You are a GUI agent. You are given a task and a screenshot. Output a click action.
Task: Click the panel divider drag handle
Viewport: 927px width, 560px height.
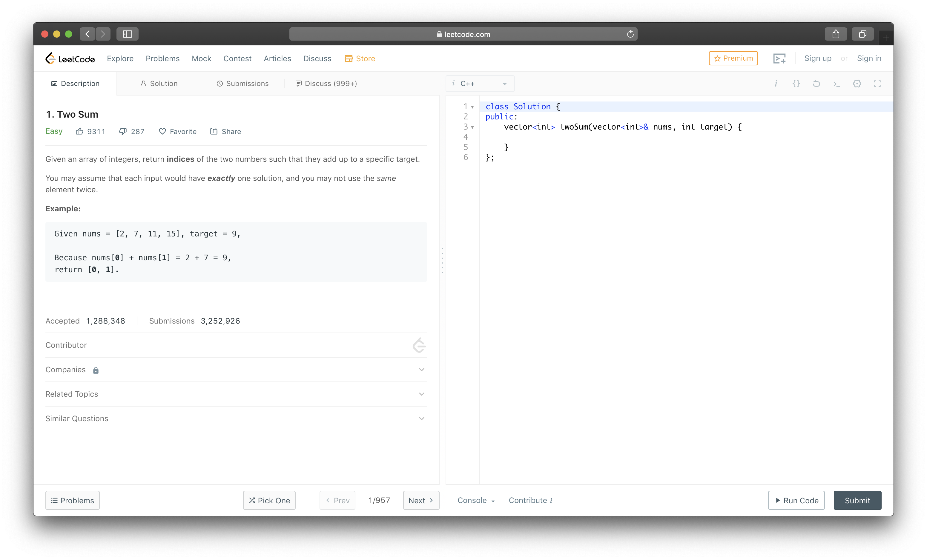coord(442,260)
